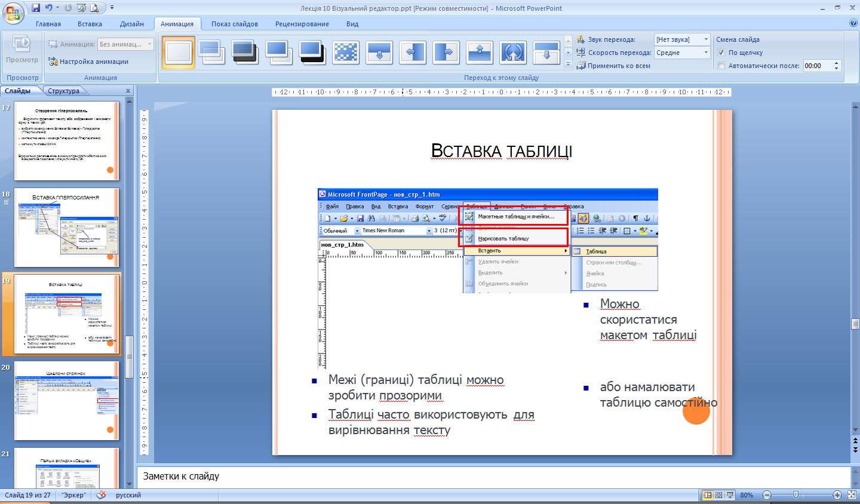The image size is (860, 504).
Task: Start slide show from status bar icon
Action: (x=730, y=495)
